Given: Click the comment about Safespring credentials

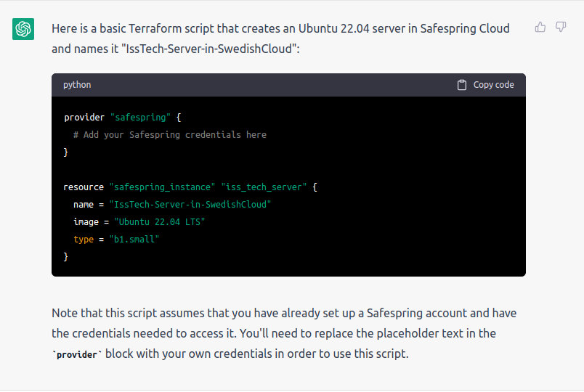Looking at the screenshot, I should [170, 135].
